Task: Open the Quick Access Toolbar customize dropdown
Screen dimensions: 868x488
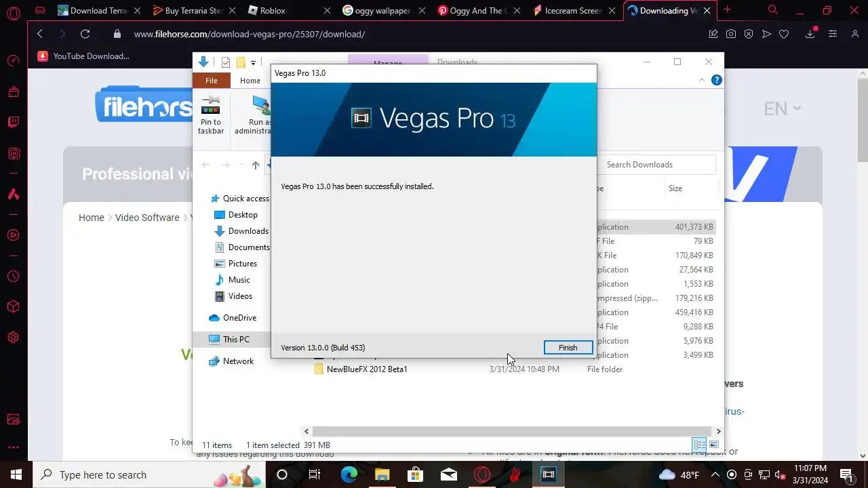Action: [x=253, y=62]
